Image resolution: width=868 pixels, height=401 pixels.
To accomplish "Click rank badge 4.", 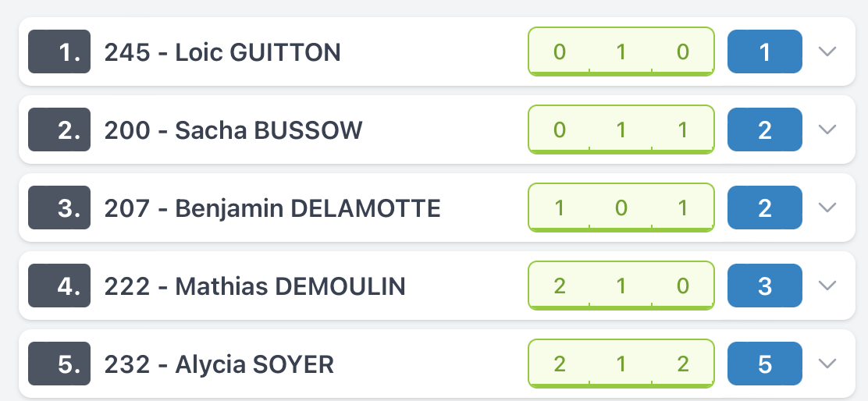I will pyautogui.click(x=59, y=286).
